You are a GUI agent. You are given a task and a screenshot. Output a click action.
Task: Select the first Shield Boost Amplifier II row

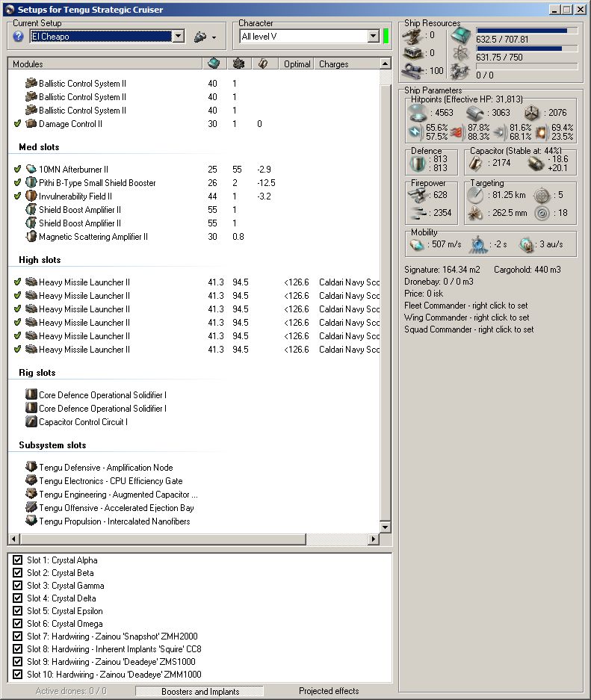point(194,210)
